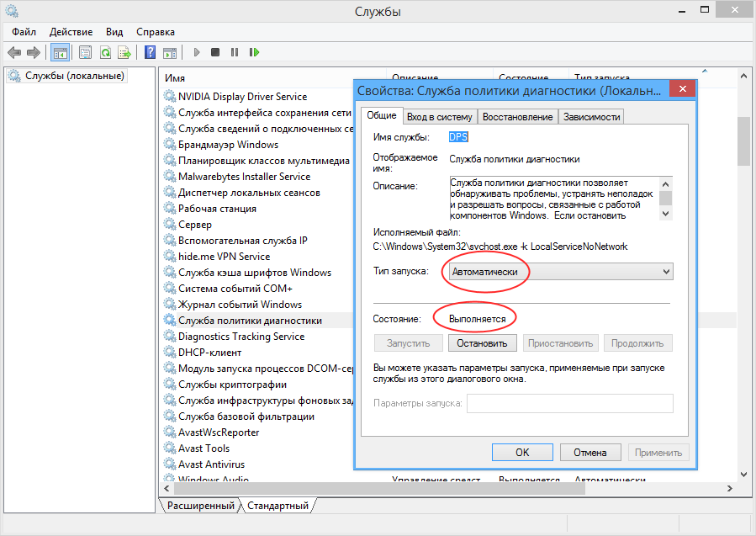Open the Справка menu
Viewport: 756px width, 536px height.
pyautogui.click(x=156, y=32)
